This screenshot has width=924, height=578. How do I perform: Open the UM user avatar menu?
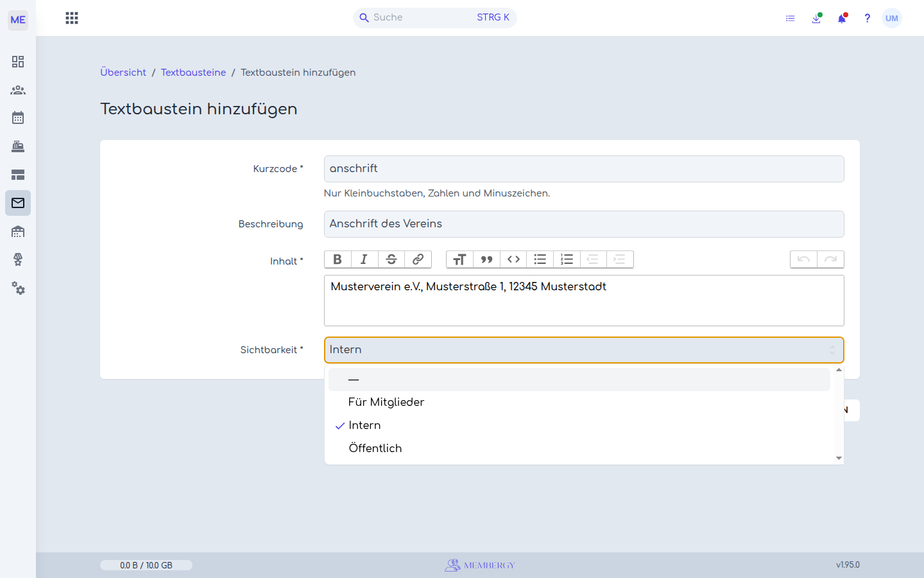[892, 18]
